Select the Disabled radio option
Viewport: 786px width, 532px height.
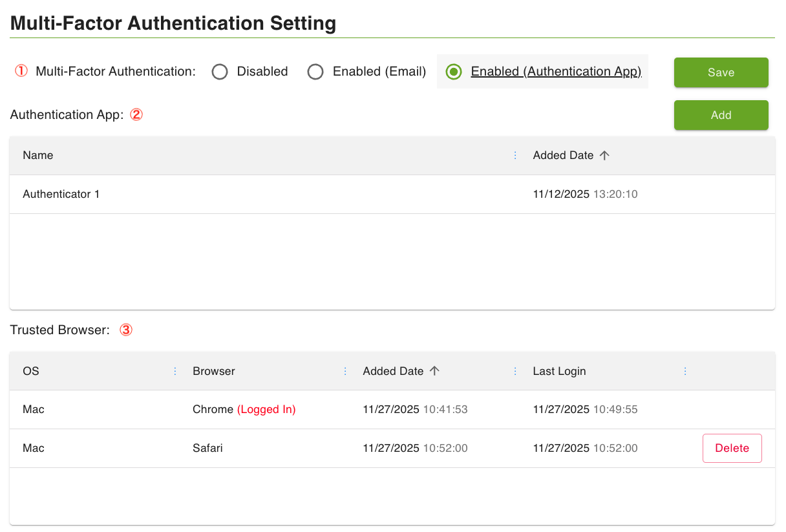coord(220,72)
